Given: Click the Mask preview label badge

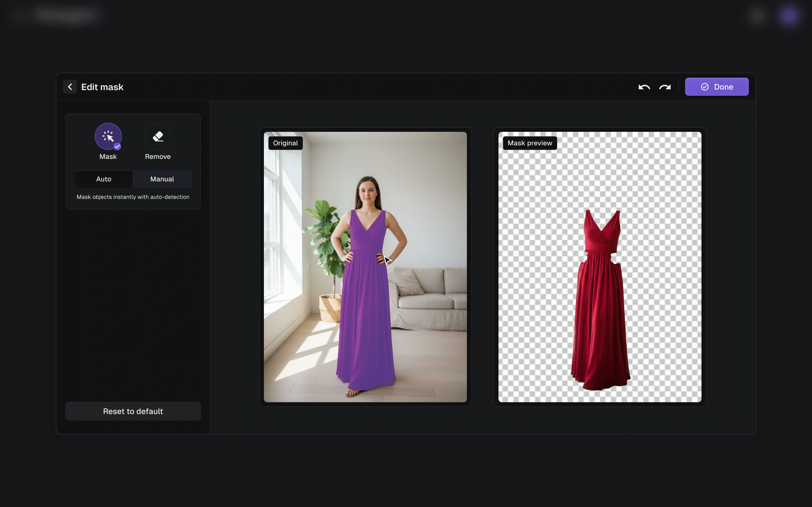Looking at the screenshot, I should tap(529, 143).
